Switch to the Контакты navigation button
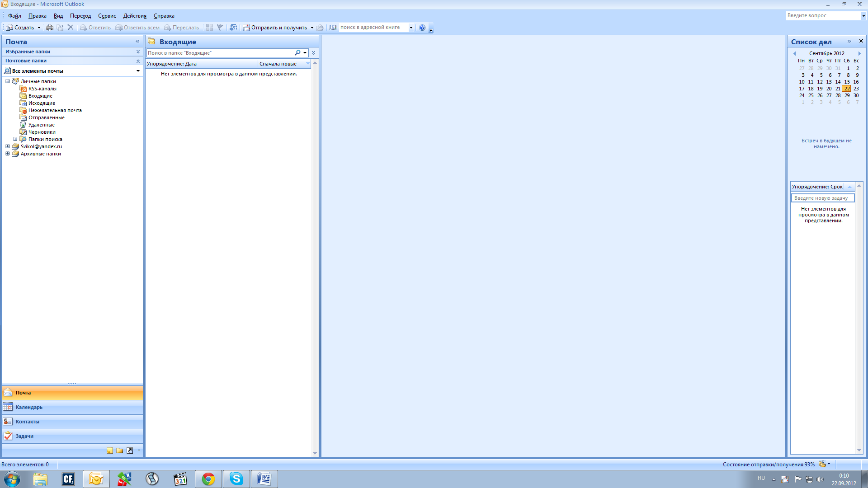The height and width of the screenshot is (488, 868). tap(72, 422)
